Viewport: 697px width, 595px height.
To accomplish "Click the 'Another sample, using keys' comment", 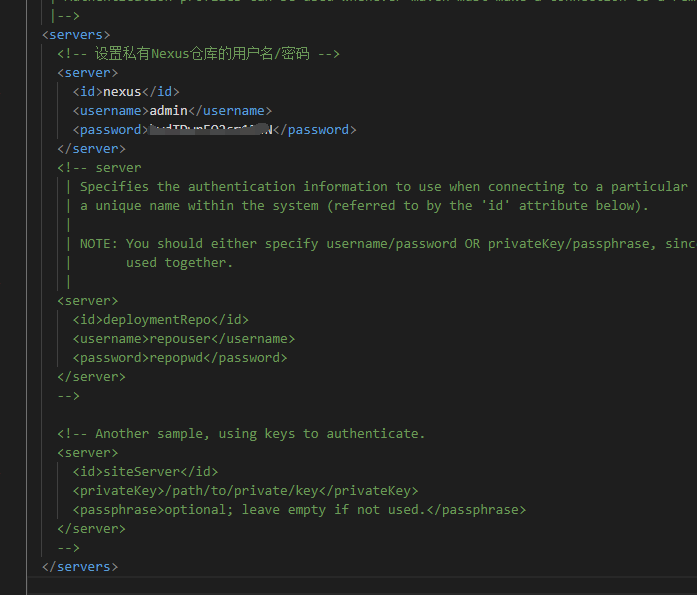I will click(241, 434).
